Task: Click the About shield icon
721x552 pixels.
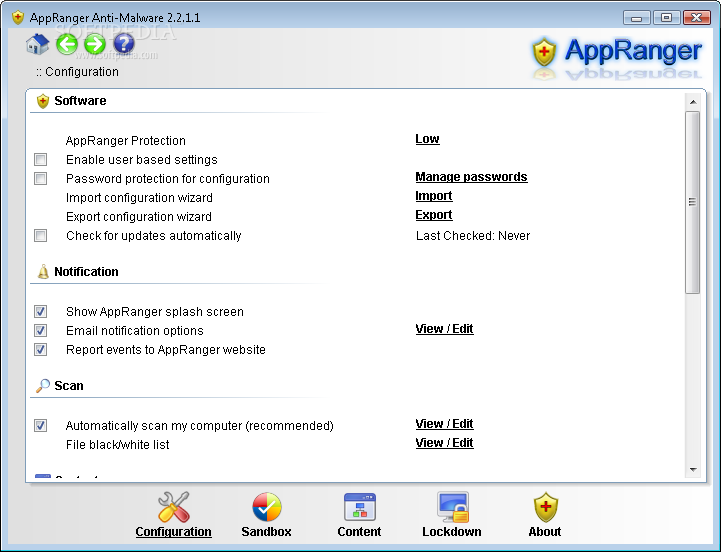Action: (545, 507)
